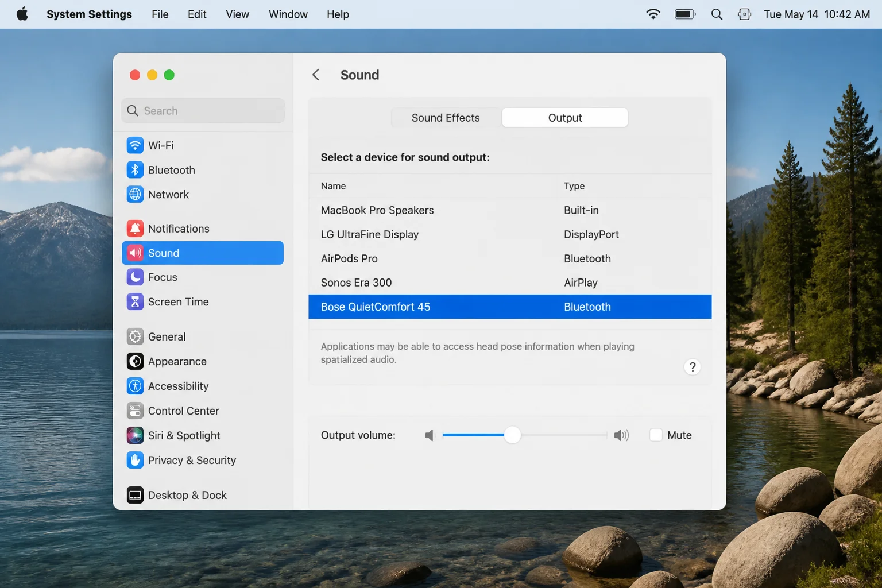882x588 pixels.
Task: Click the DisplayPort type cell
Action: coord(591,234)
